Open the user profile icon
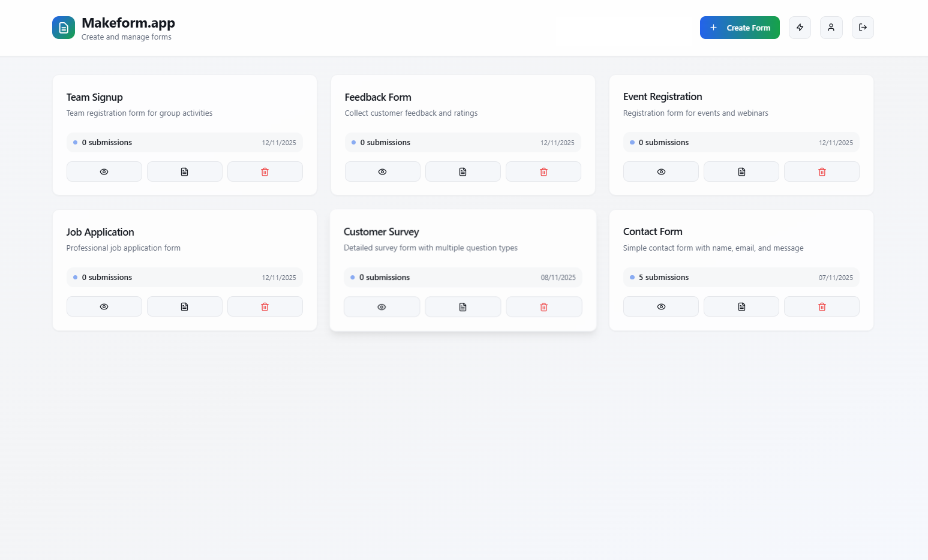This screenshot has width=928, height=560. pos(831,28)
